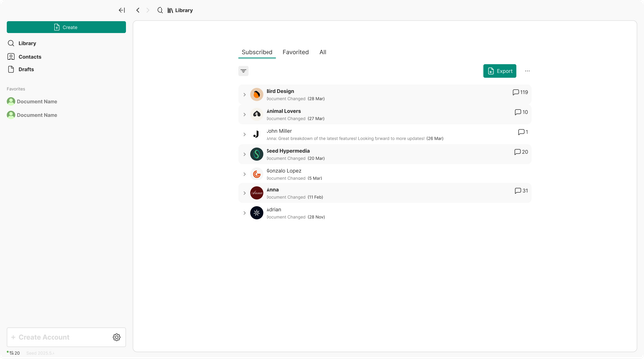Click the green Create button
Screen dimensions: 644x359
point(66,27)
